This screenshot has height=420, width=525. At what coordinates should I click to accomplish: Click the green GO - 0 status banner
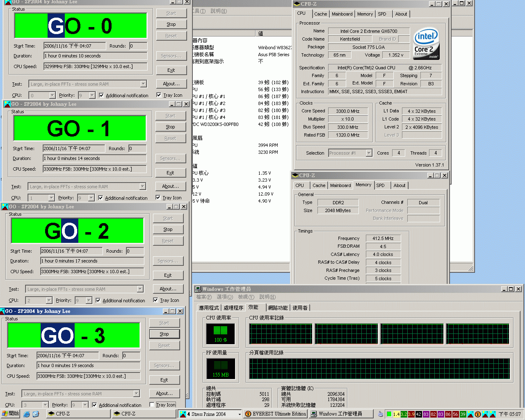pos(81,26)
